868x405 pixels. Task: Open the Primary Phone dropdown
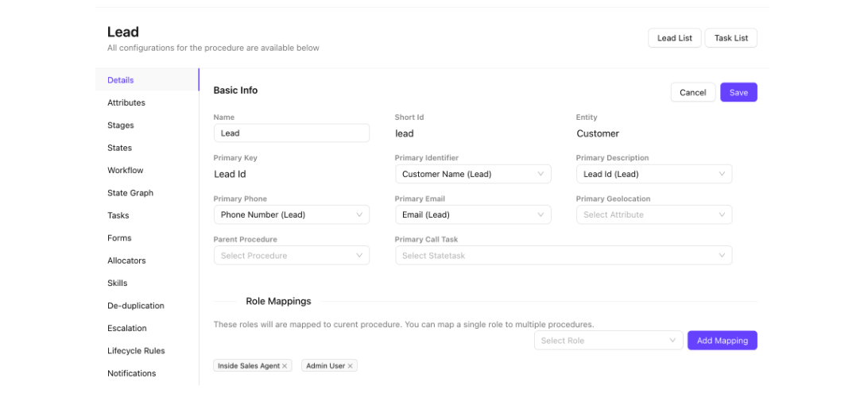(x=291, y=214)
